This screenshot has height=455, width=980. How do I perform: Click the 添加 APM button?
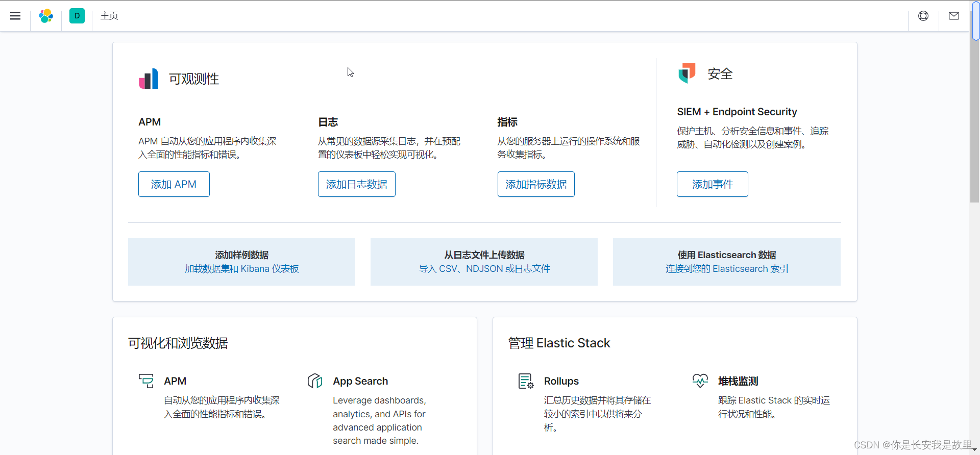[174, 184]
